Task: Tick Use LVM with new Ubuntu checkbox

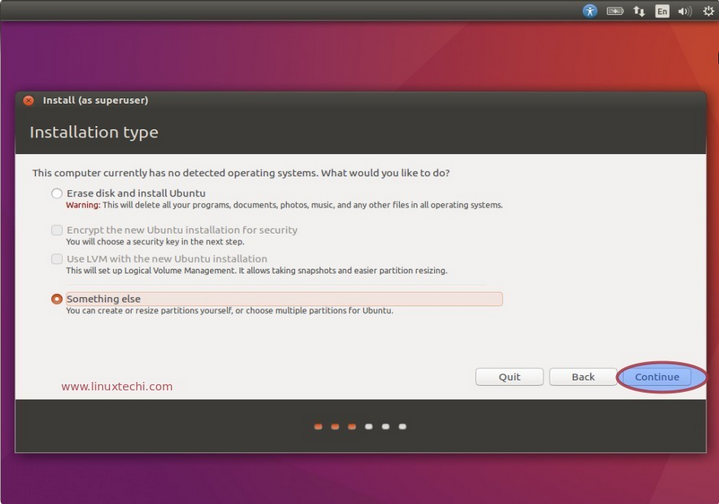Action: click(57, 259)
